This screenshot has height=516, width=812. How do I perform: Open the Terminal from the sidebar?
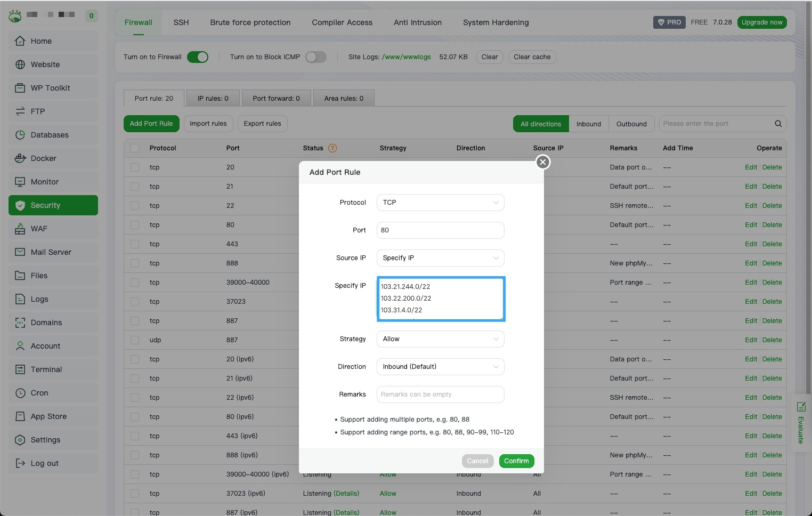click(x=46, y=369)
